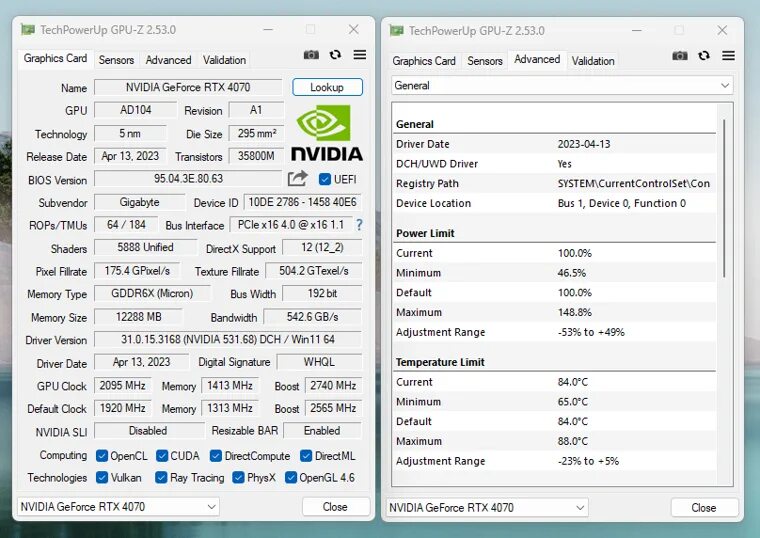Image resolution: width=760 pixels, height=538 pixels.
Task: Click the Digital Signature field WHQL
Action: [319, 362]
